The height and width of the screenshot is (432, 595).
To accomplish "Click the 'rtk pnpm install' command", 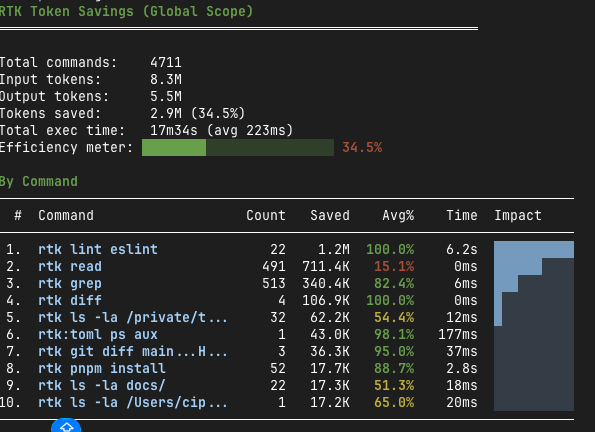I will (x=102, y=369).
